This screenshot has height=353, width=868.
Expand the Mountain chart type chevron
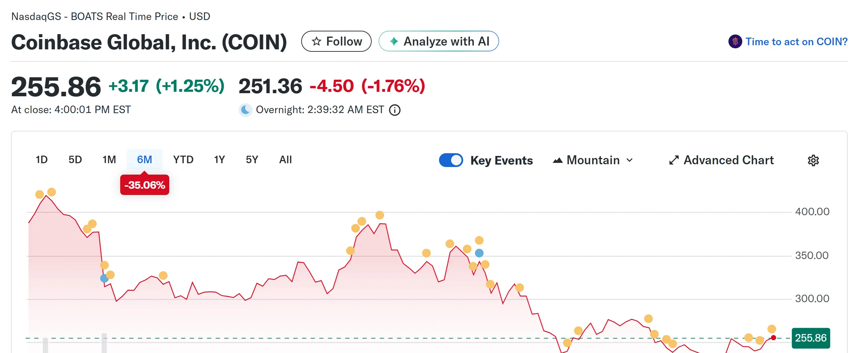click(630, 160)
